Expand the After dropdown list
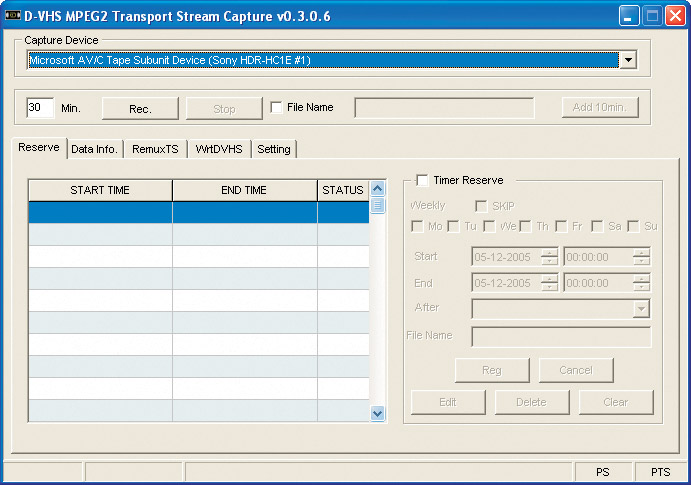 coord(641,309)
